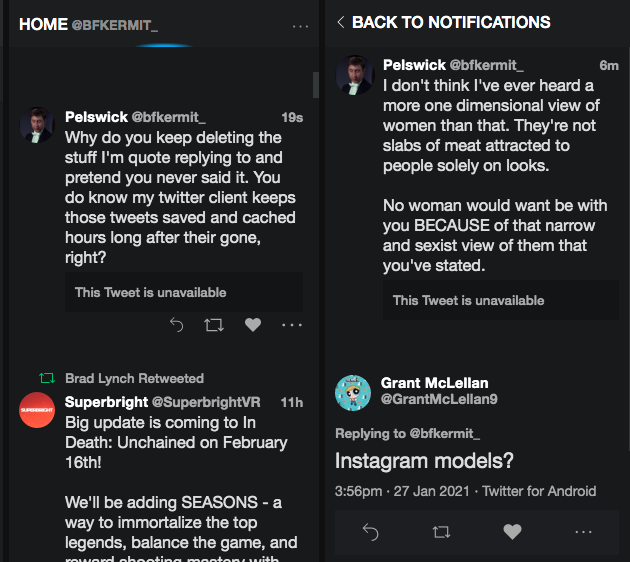Retweet Pelswick's tweet in Home column
The width and height of the screenshot is (630, 562).
pos(214,325)
